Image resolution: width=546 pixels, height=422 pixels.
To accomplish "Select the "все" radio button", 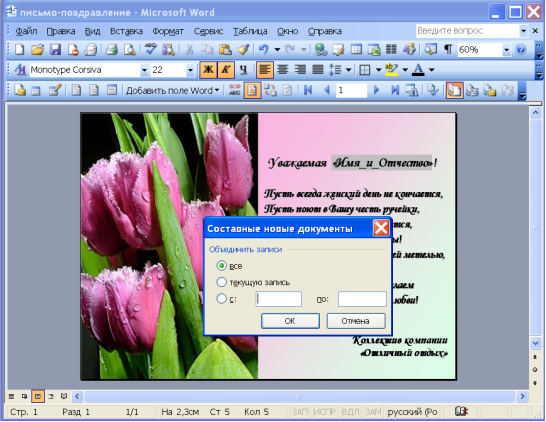I will [x=221, y=266].
